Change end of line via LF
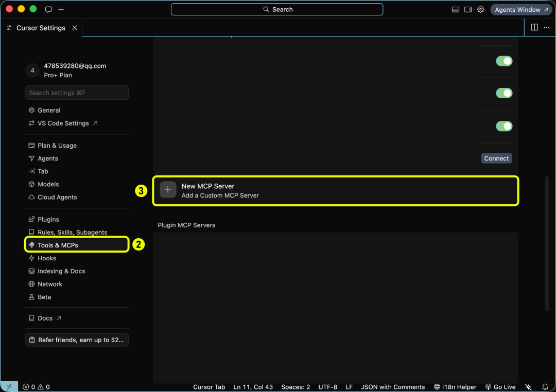The image size is (556, 392). [349, 387]
